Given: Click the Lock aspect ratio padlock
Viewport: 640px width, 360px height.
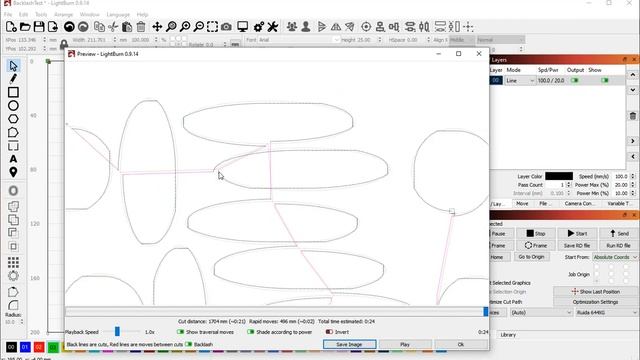Looking at the screenshot, I should tap(64, 44).
